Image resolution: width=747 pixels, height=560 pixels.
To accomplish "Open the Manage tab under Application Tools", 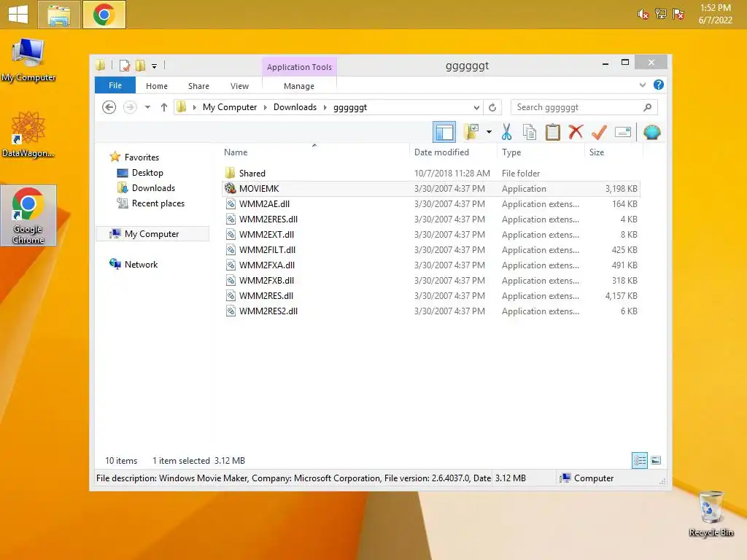I will (x=298, y=86).
